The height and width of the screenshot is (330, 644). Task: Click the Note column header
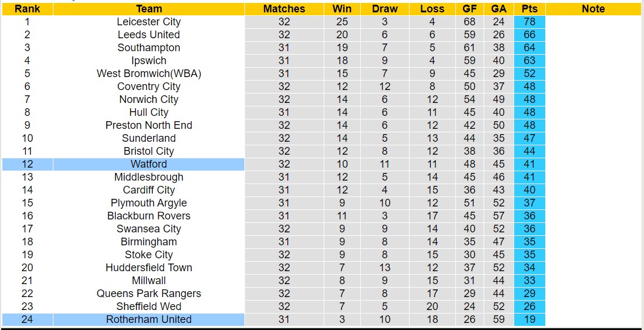pyautogui.click(x=593, y=9)
